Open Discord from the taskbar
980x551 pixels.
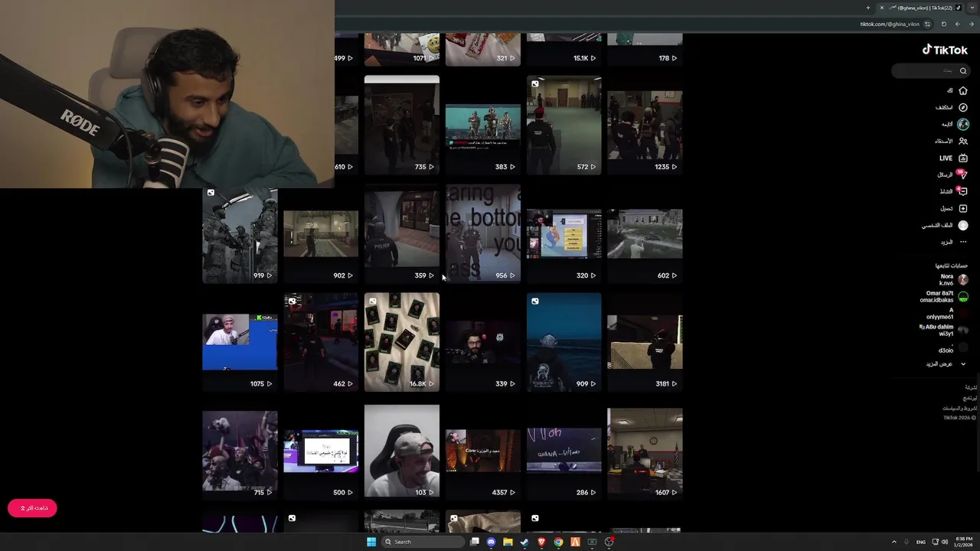(x=492, y=542)
